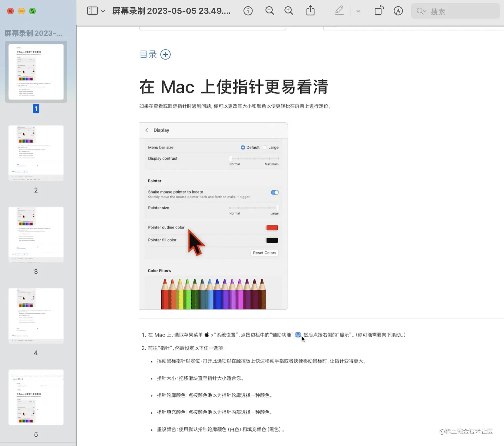The width and height of the screenshot is (504, 446).
Task: Toggle Shake mouse pointer to locate switch
Action: 275,192
